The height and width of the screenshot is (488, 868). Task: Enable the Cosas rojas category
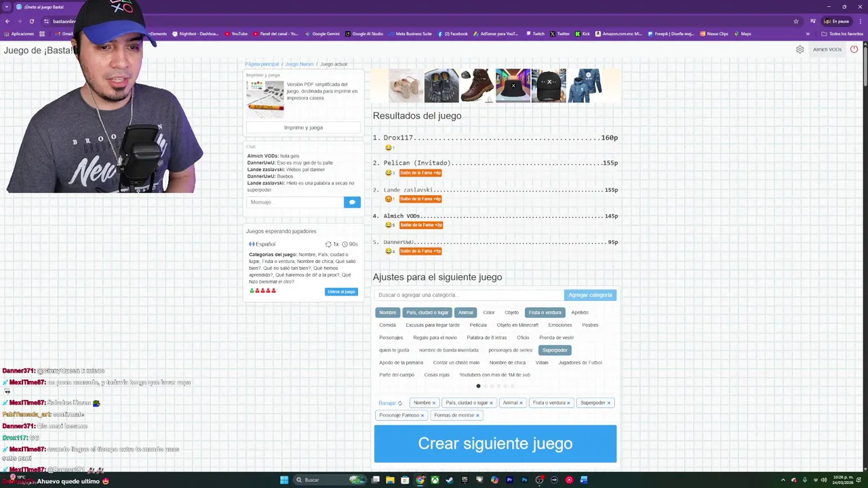pyautogui.click(x=437, y=375)
